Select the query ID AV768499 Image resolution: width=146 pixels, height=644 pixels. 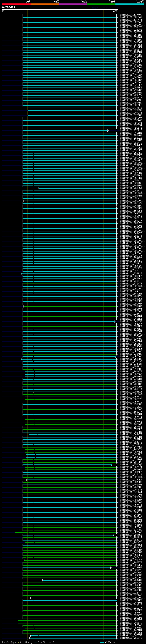(8, 8)
